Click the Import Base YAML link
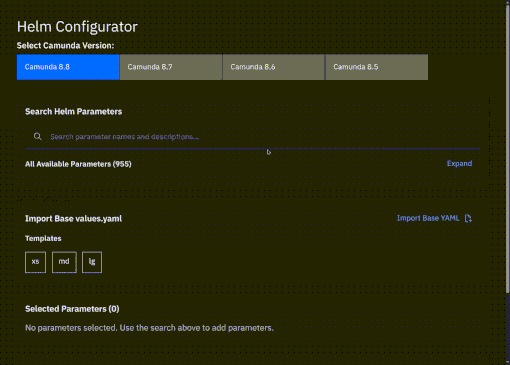Image resolution: width=510 pixels, height=365 pixels. click(428, 218)
